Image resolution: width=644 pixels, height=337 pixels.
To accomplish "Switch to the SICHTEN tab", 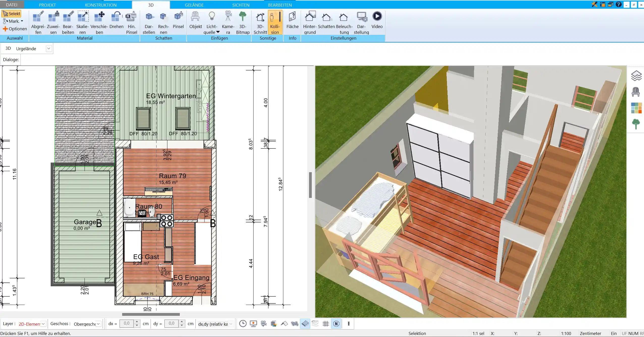I will (241, 5).
